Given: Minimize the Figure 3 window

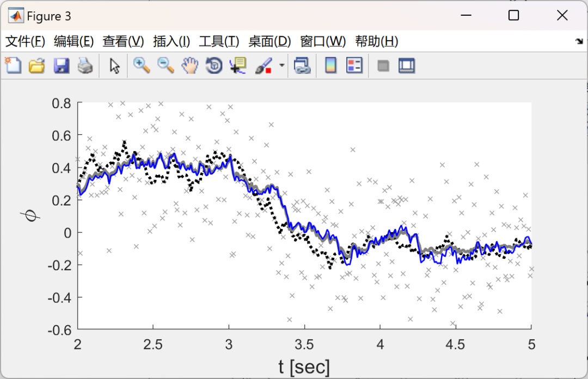Looking at the screenshot, I should click(x=465, y=15).
